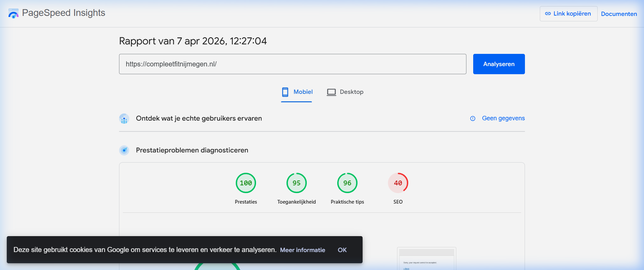Click the 'Rapport van 7 apr 2026' heading
Viewport: 644px width, 270px height.
click(193, 41)
